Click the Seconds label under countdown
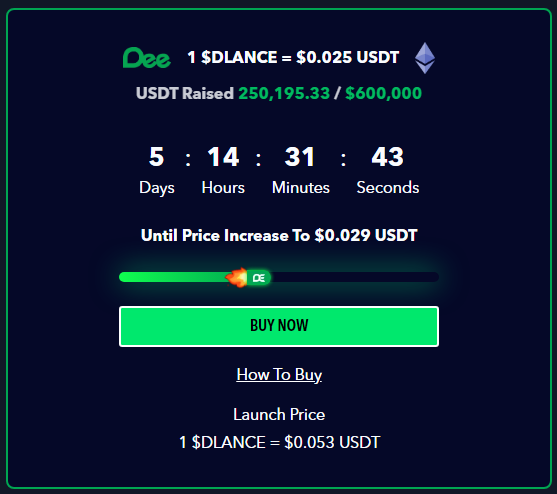This screenshot has width=557, height=494. click(x=388, y=187)
